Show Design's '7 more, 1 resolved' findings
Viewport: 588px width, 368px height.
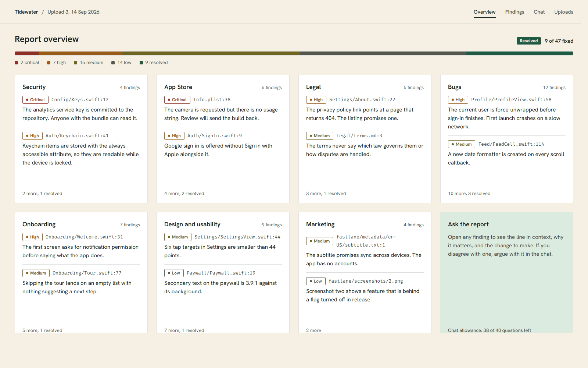(184, 330)
